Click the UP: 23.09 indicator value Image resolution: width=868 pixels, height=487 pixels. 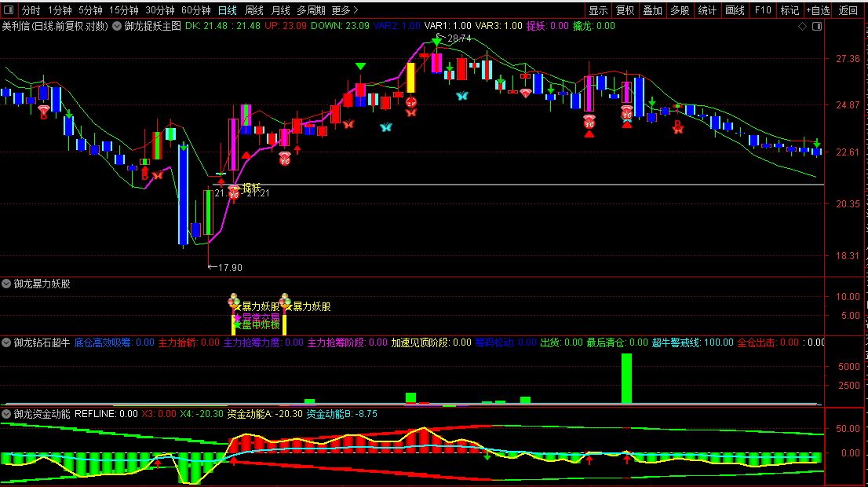point(286,26)
